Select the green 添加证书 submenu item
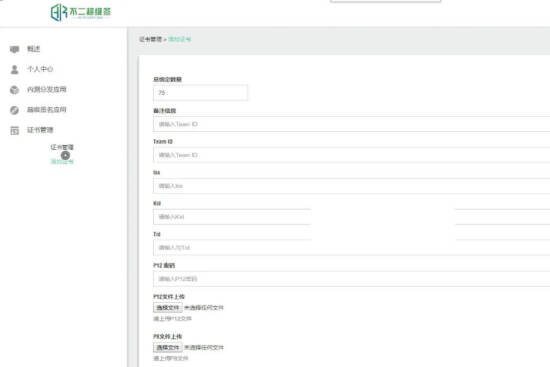The width and height of the screenshot is (550, 367). point(62,161)
